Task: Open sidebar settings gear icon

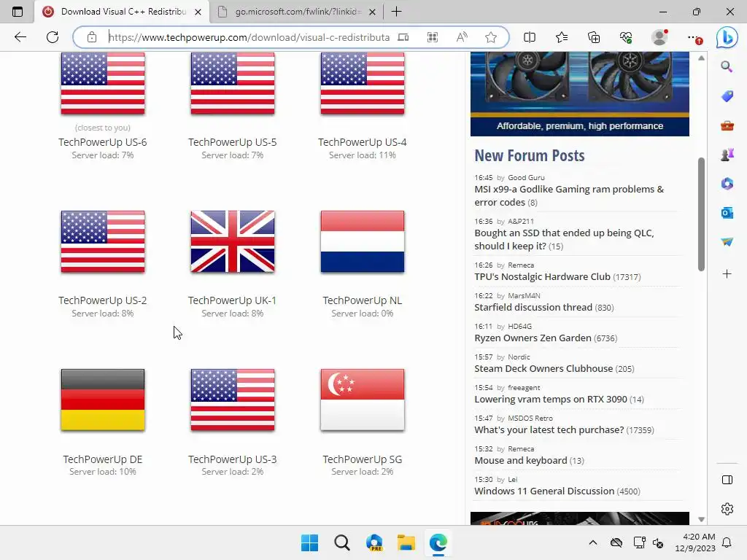Action: tap(727, 509)
